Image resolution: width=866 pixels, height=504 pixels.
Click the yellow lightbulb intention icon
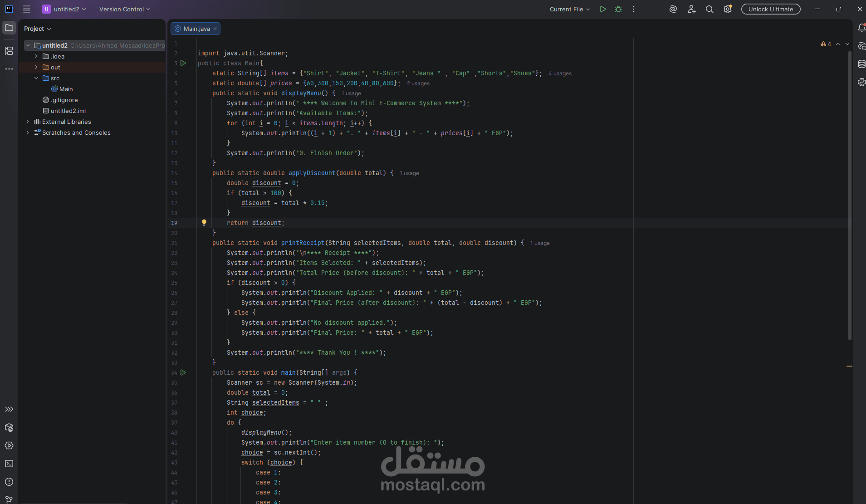click(x=204, y=222)
